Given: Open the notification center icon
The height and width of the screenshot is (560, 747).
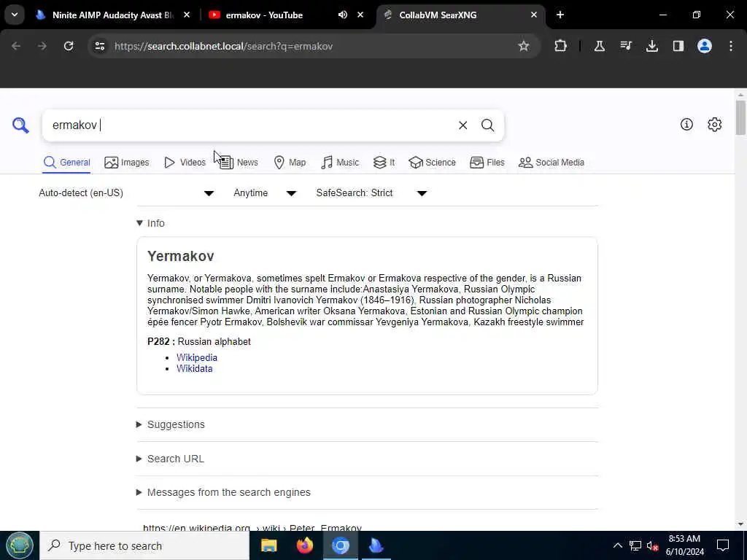Looking at the screenshot, I should tap(723, 545).
